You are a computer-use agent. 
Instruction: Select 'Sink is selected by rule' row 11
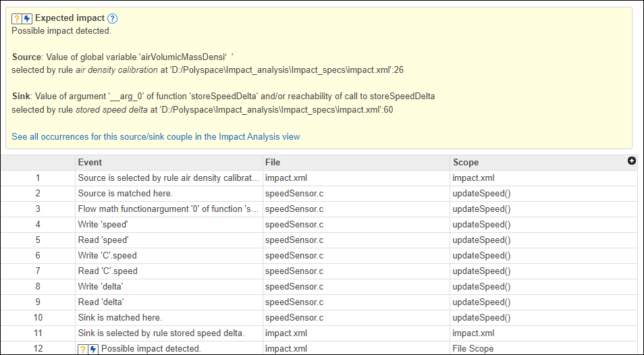[x=161, y=333]
